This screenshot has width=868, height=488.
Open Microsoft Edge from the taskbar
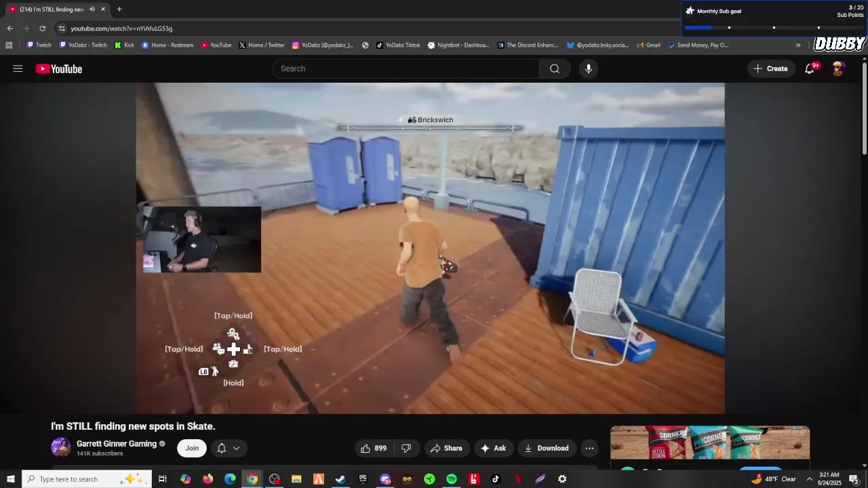click(x=230, y=479)
